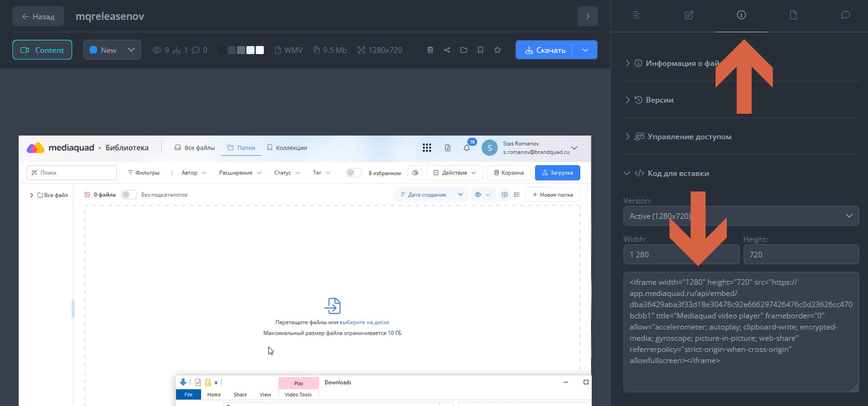Viewport: 868px width, 406px height.
Task: Click the white swatch in color palette
Action: click(x=259, y=50)
